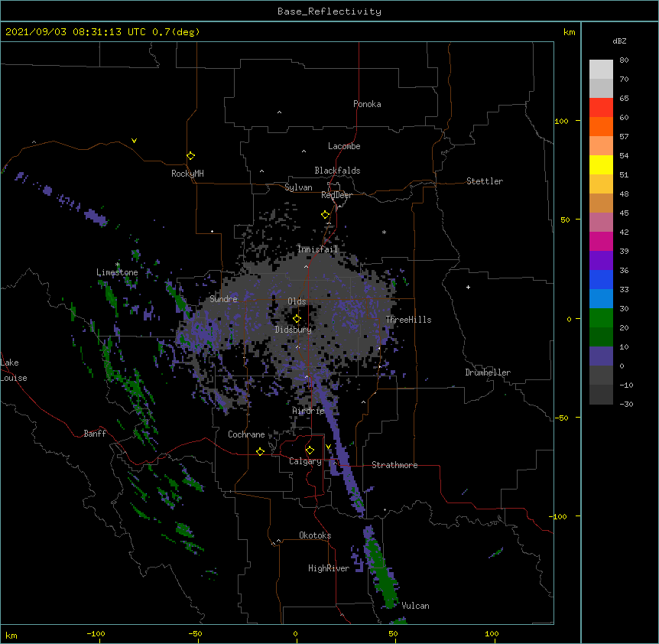Click the Strathmore town label
Screen dimensions: 659x644
click(x=394, y=465)
